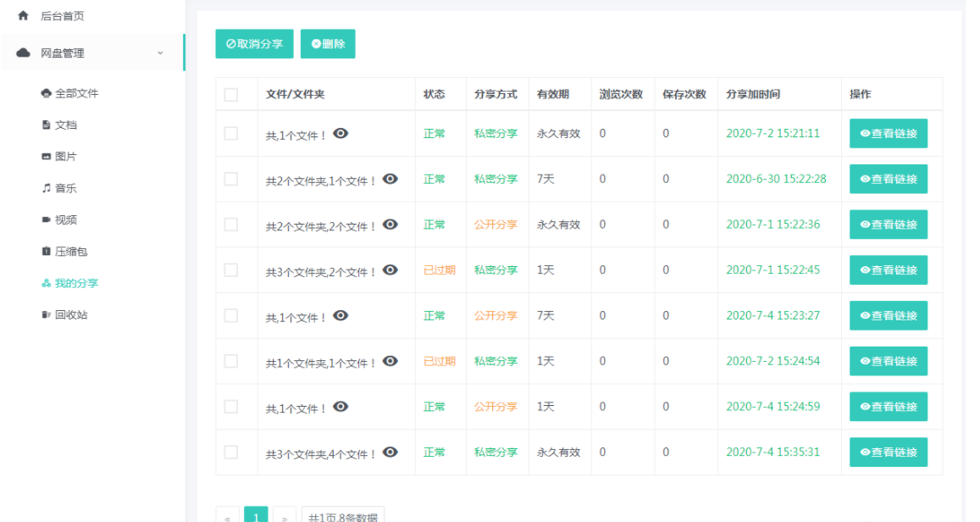This screenshot has height=522, width=980.
Task: Open 全部文件 in sidebar
Action: 70,93
